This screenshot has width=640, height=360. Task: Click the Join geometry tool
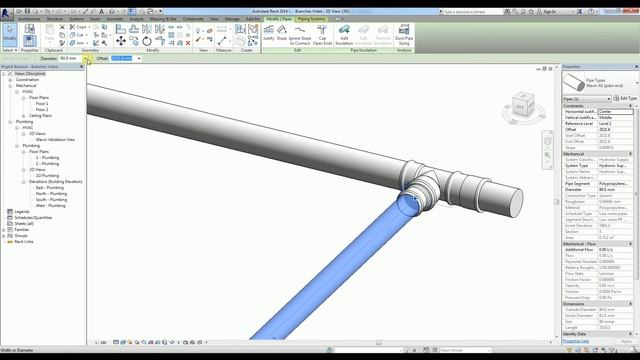click(78, 43)
